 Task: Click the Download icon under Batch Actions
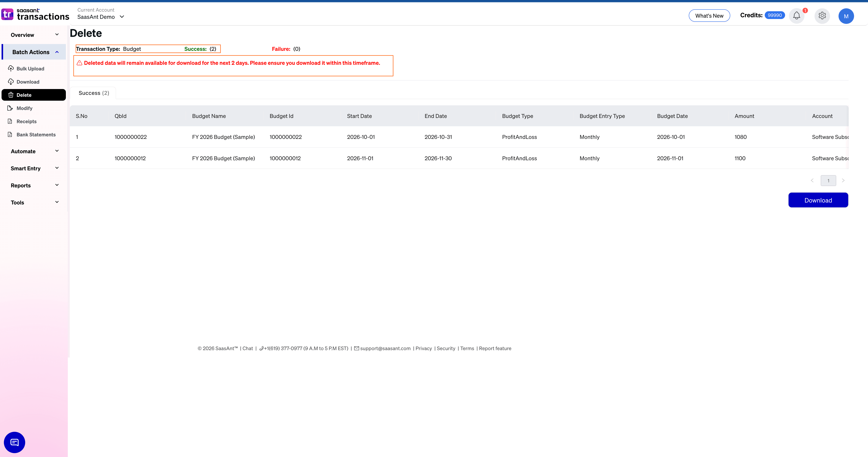pos(10,81)
